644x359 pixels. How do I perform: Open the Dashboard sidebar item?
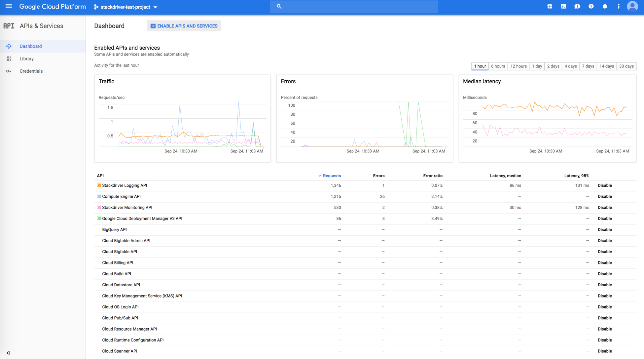coord(43,46)
